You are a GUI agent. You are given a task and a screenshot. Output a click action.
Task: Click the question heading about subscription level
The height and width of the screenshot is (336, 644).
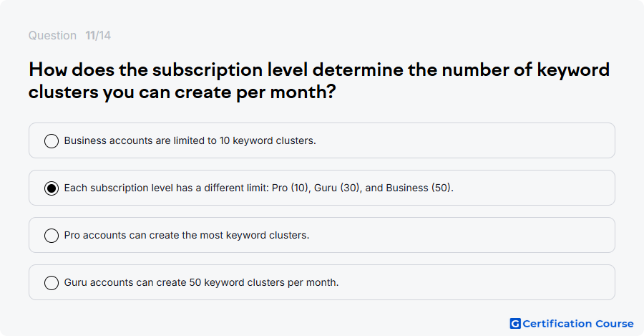318,81
